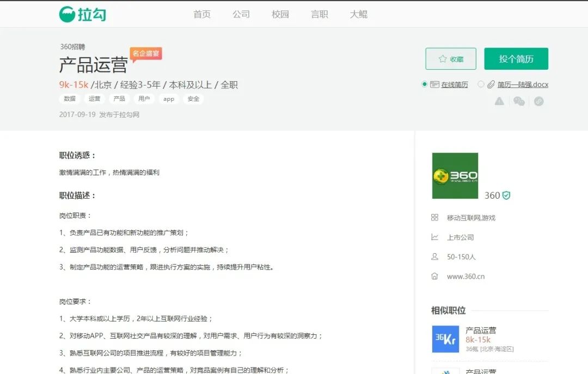Click the 收藏 favorite button
This screenshot has width=588, height=374.
click(451, 59)
